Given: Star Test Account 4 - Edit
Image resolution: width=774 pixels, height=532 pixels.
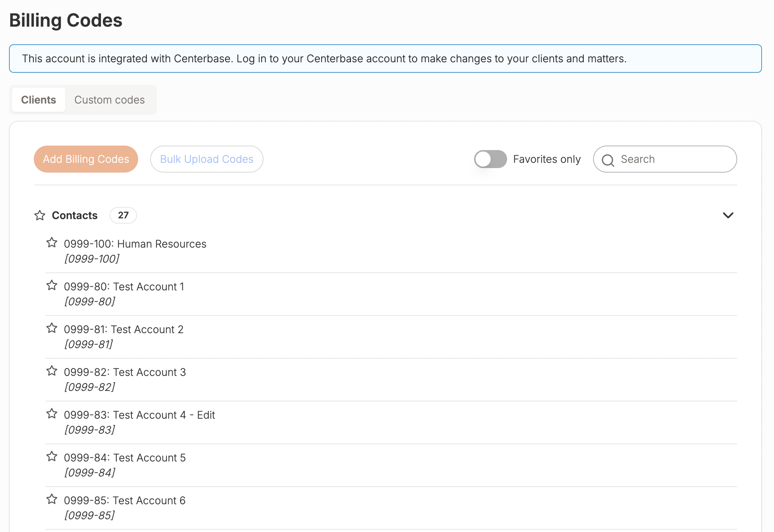Looking at the screenshot, I should click(x=52, y=414).
